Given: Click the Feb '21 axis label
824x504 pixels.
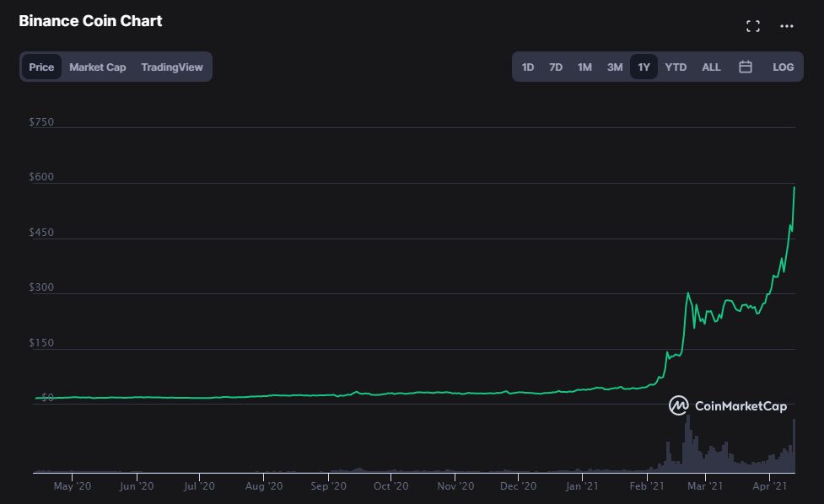Looking at the screenshot, I should click(646, 486).
